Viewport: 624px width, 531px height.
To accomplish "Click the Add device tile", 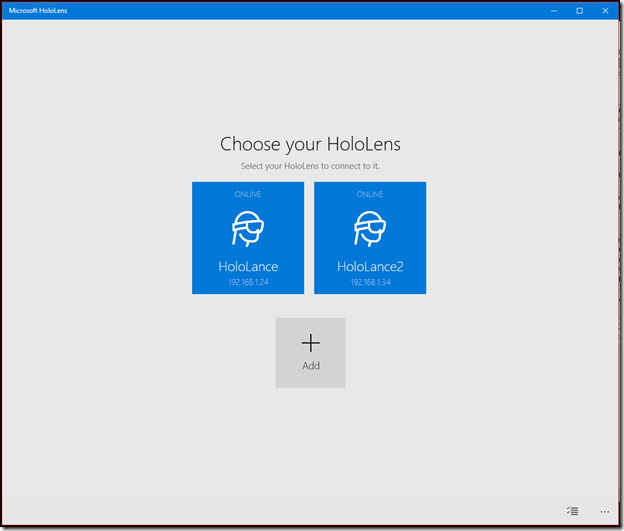I will click(310, 353).
